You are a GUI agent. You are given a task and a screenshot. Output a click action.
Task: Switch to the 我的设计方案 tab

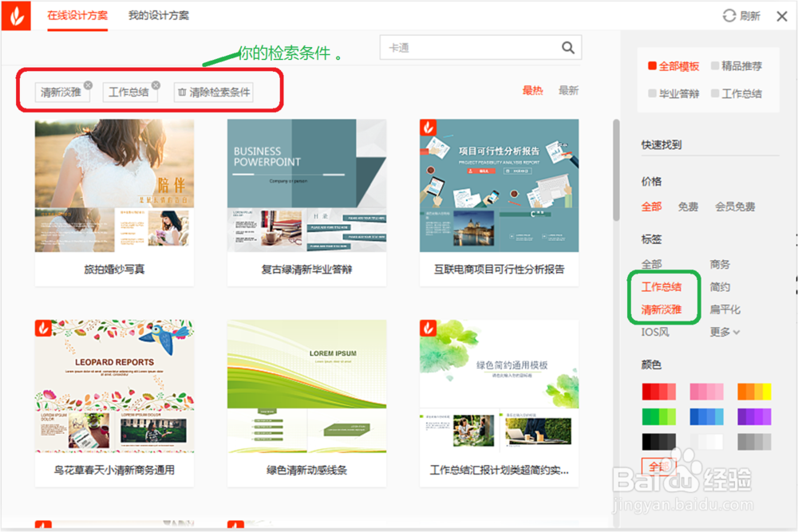159,14
